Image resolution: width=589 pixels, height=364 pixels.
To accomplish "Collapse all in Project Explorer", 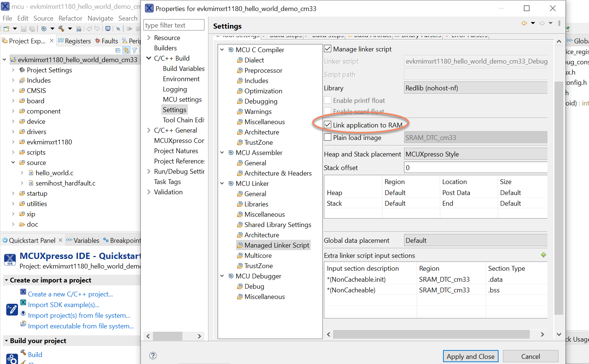I will [118, 50].
